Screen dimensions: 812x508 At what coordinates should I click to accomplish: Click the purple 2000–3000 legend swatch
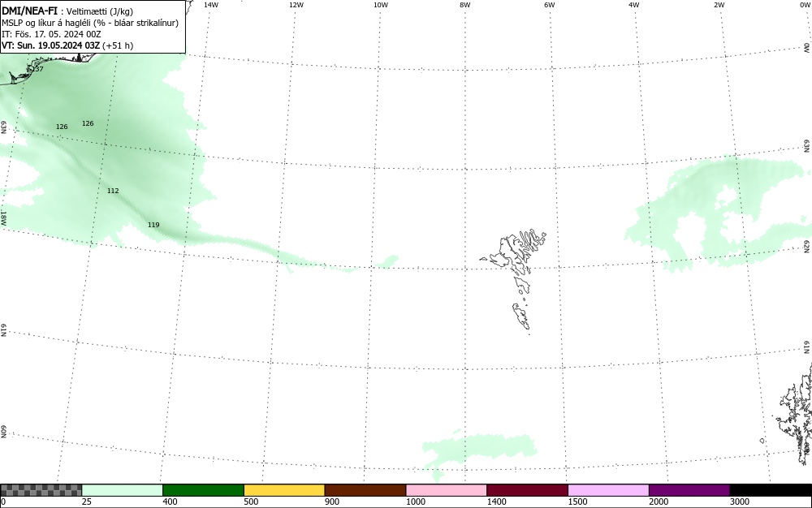[689, 490]
